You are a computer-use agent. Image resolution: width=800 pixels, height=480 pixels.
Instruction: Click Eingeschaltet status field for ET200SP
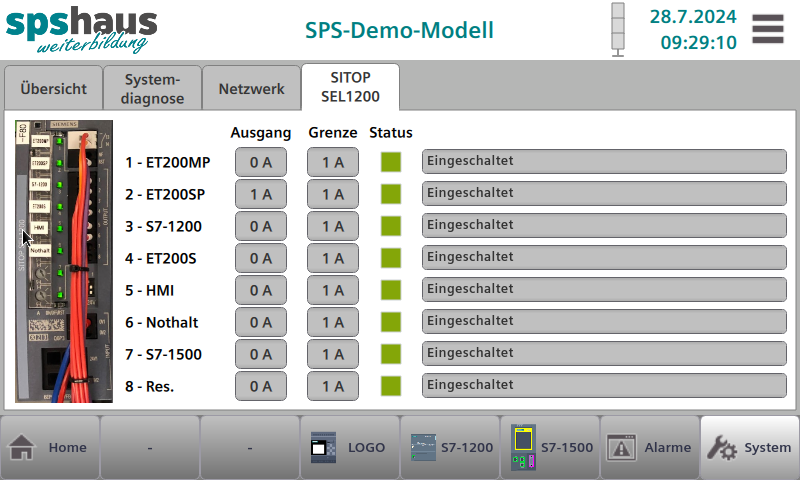click(604, 194)
